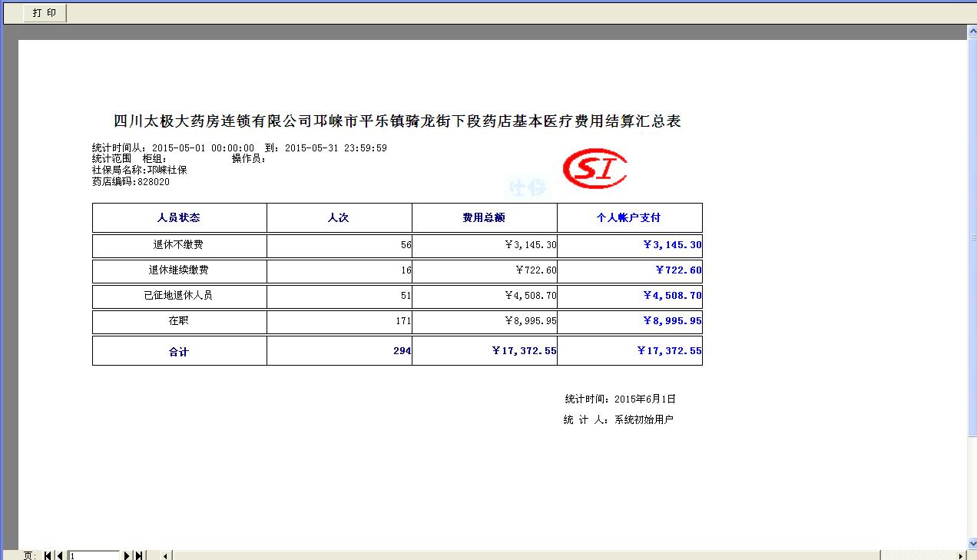977x560 pixels.
Task: Click 费用总额 cell ¥4,508.70
Action: pyautogui.click(x=530, y=297)
